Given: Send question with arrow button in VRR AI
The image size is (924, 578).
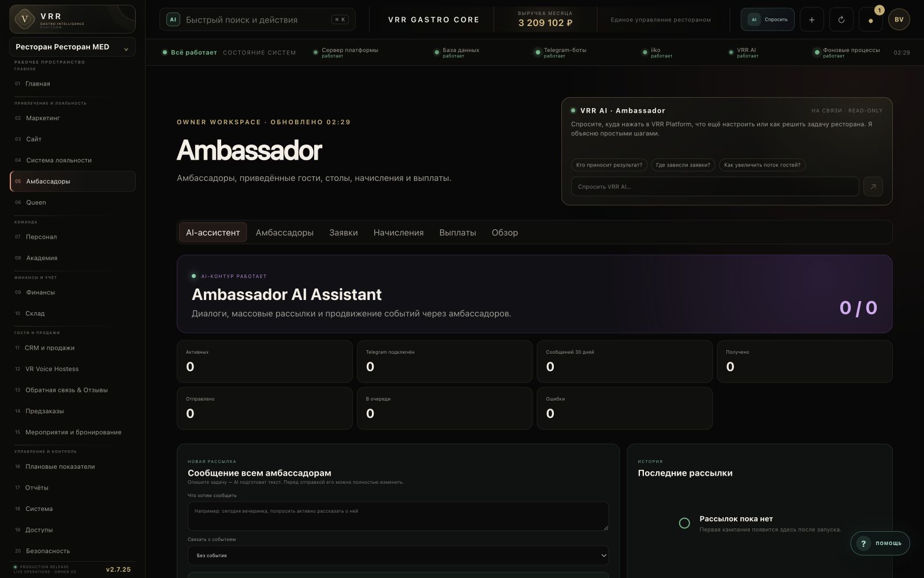Looking at the screenshot, I should click(x=873, y=187).
